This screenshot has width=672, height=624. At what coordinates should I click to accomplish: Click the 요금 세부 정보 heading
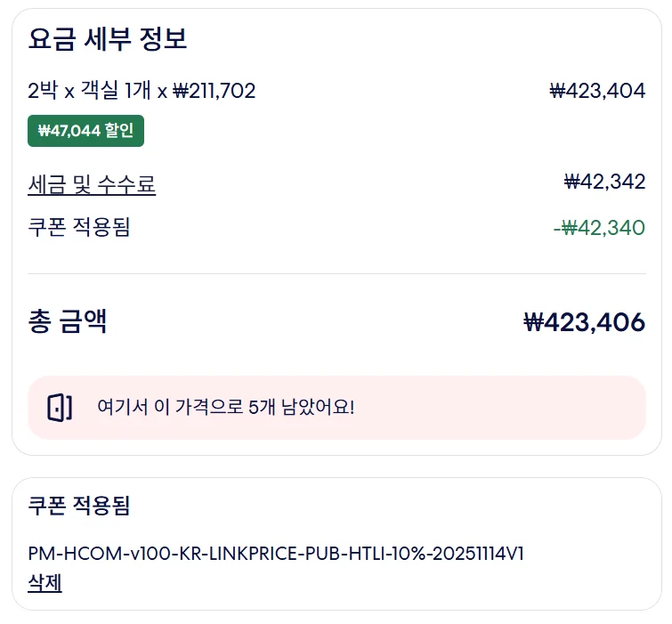[x=108, y=39]
